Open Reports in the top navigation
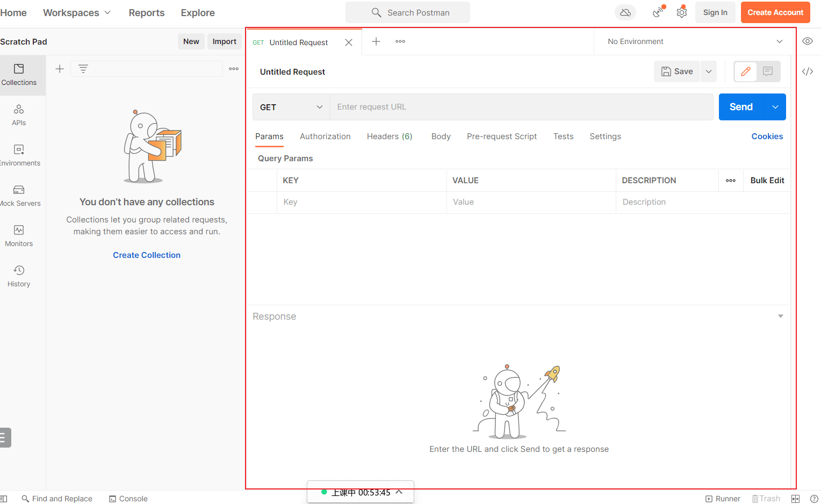 click(x=147, y=12)
